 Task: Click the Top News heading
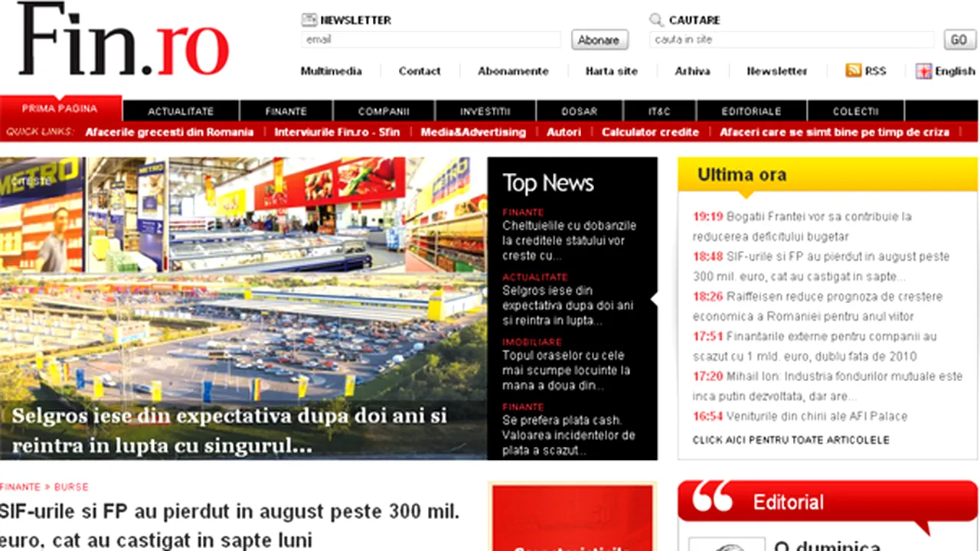[x=548, y=183]
